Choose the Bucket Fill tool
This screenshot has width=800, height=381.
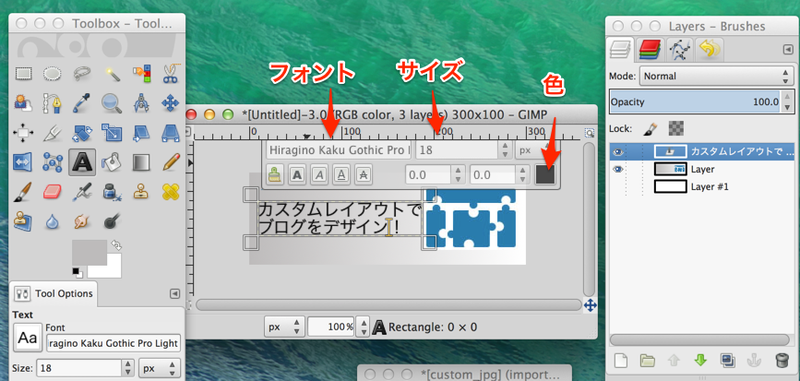point(111,162)
